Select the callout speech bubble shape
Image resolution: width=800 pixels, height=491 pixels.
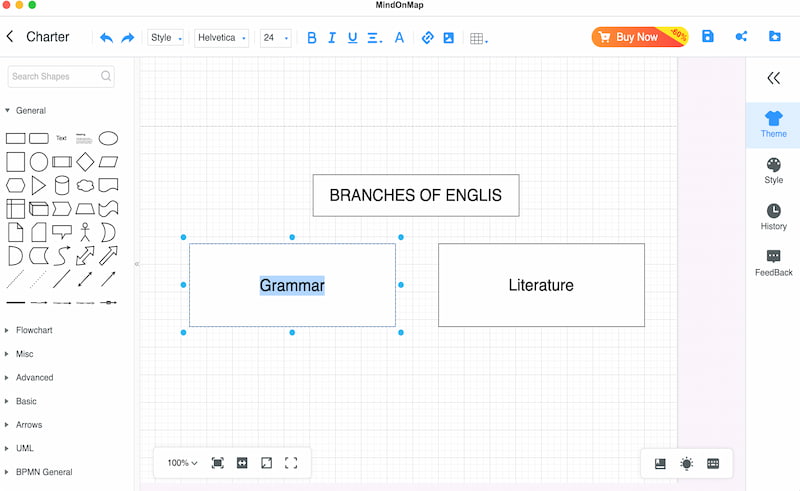pyautogui.click(x=62, y=232)
